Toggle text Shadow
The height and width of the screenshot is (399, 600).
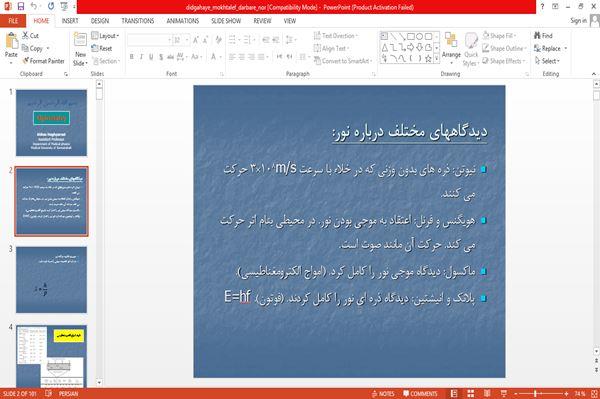pos(161,57)
